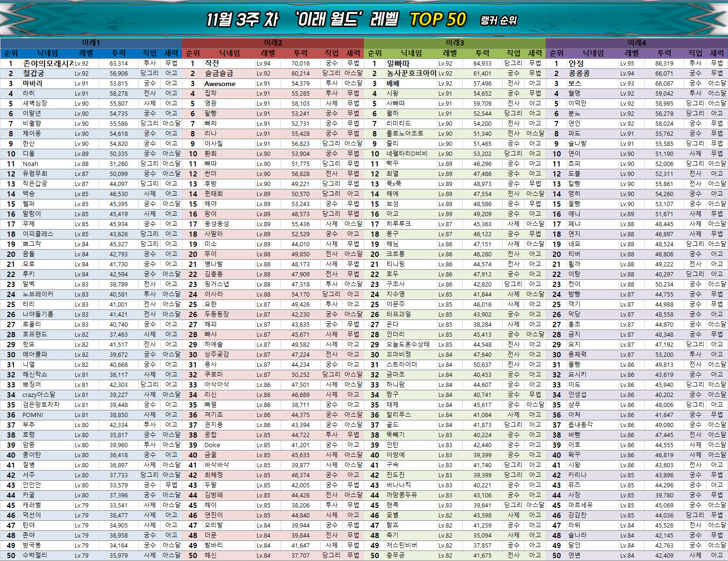The image size is (728, 561).
Task: Click the 86,319 power value in 이래4
Action: 664,63
